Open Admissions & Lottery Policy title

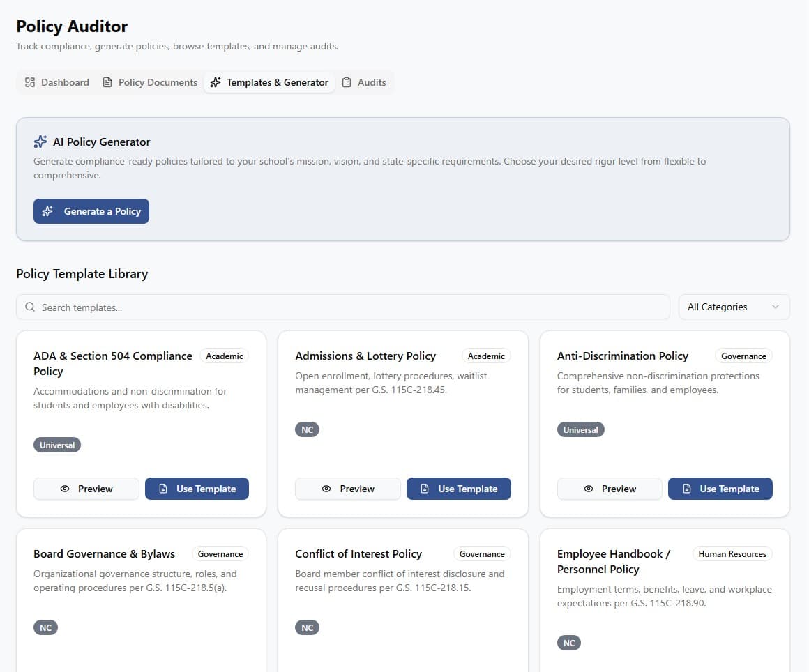coord(365,356)
